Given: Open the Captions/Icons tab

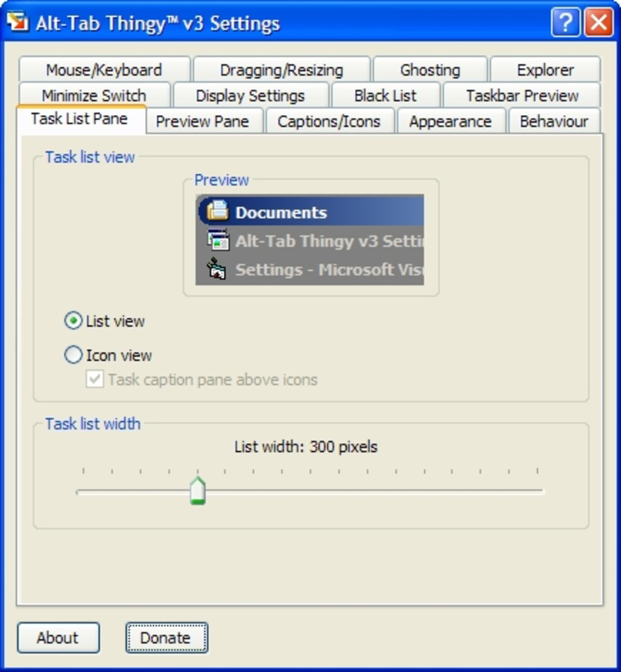Looking at the screenshot, I should point(329,121).
